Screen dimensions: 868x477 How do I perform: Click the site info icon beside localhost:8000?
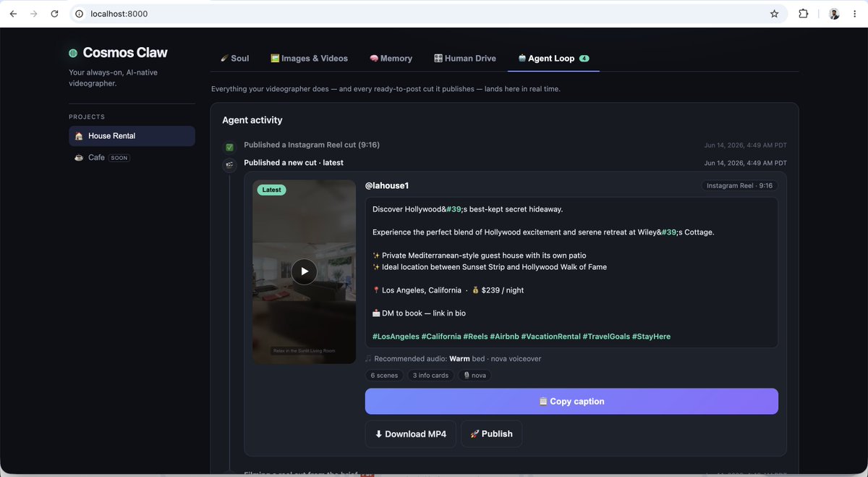pyautogui.click(x=79, y=14)
